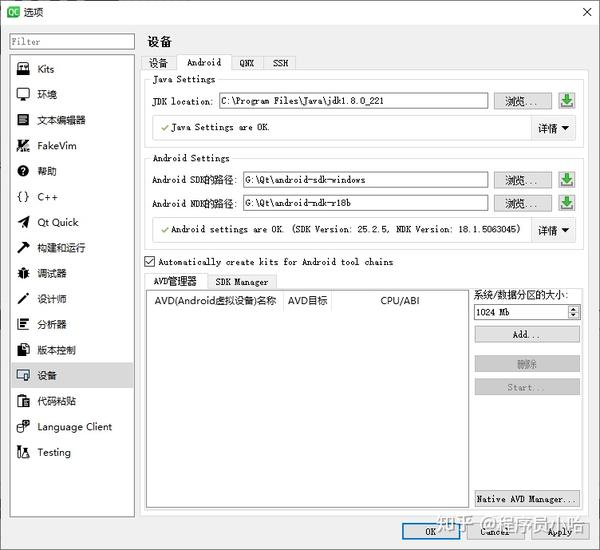Open the Kits category icon

click(23, 69)
